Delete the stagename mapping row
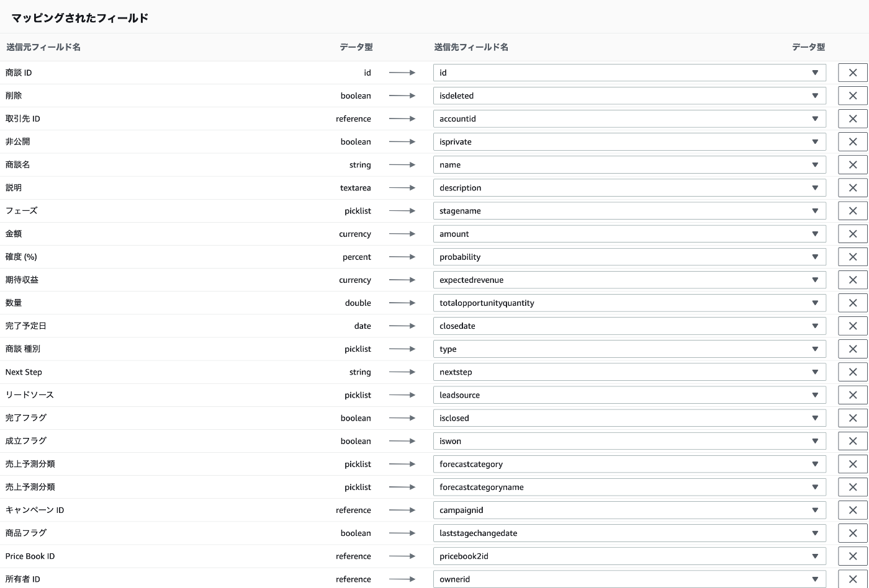The width and height of the screenshot is (869, 588). (x=852, y=211)
